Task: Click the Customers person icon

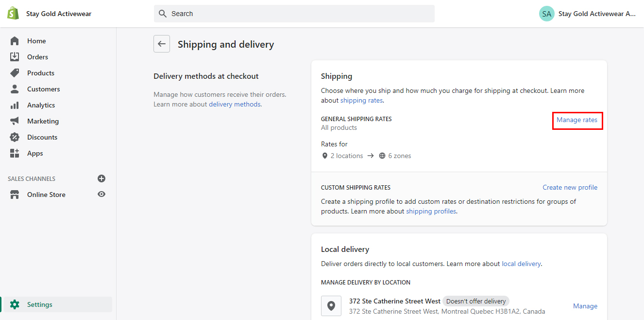Action: [15, 89]
